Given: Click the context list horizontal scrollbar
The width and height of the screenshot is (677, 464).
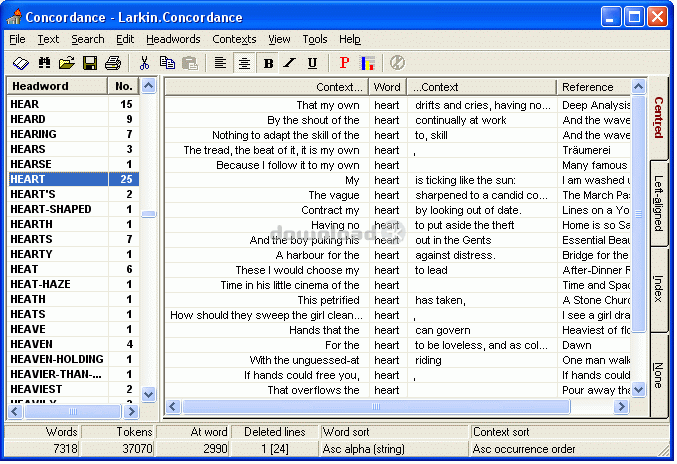Looking at the screenshot, I should tap(400, 407).
